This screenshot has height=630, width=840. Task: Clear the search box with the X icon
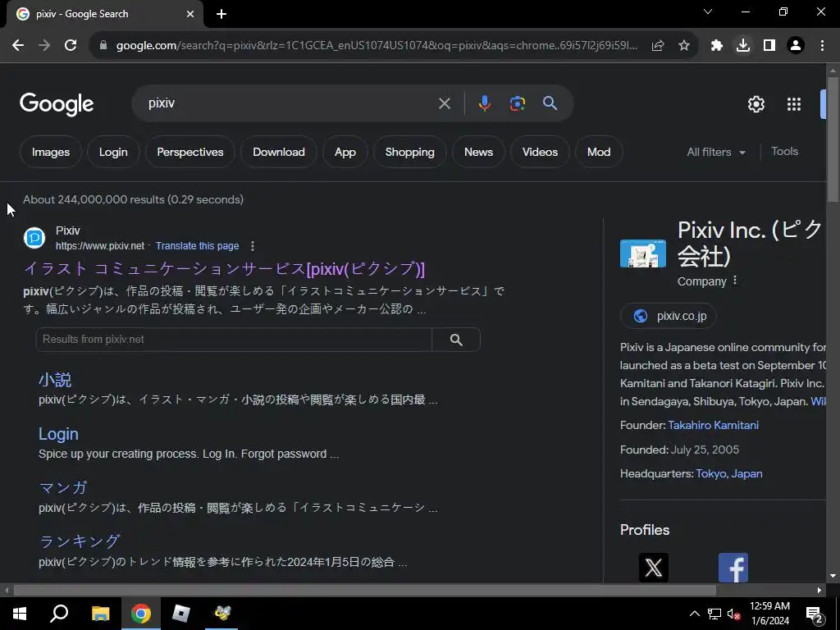444,103
